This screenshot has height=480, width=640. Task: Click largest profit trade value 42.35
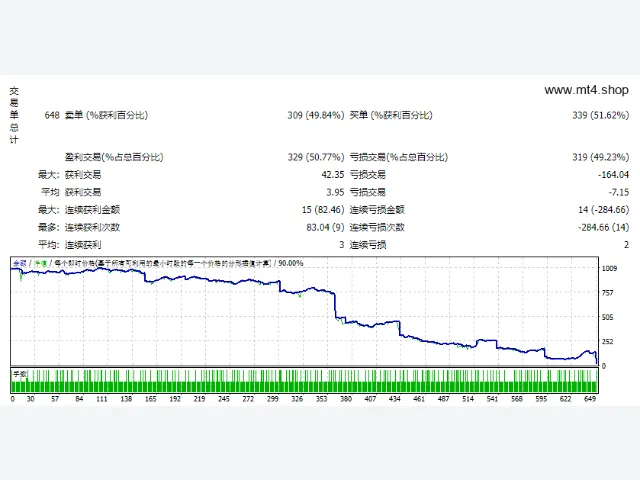333,175
